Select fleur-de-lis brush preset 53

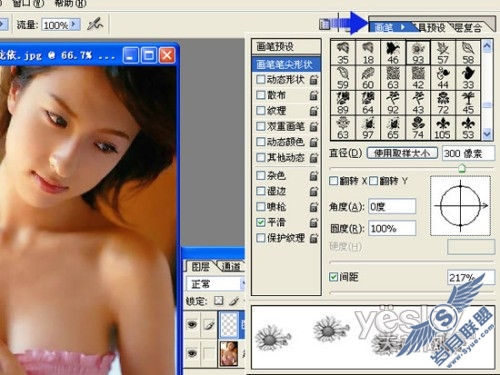(x=468, y=127)
